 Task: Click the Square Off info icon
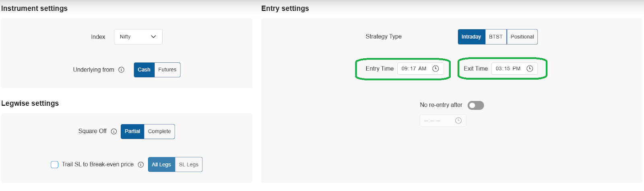point(114,131)
